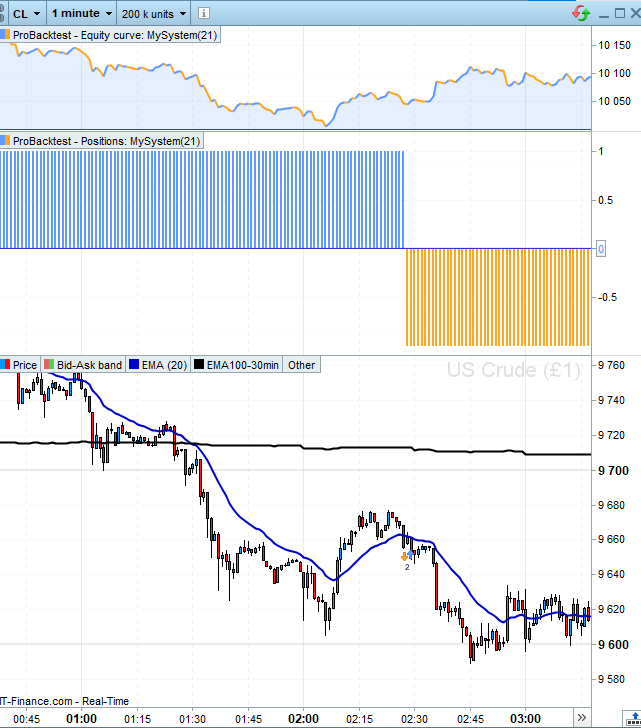Click the 9 700 price axis label

pyautogui.click(x=614, y=471)
